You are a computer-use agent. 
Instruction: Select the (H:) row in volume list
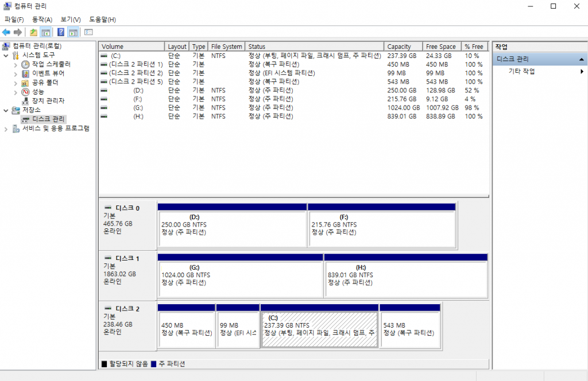click(293, 116)
